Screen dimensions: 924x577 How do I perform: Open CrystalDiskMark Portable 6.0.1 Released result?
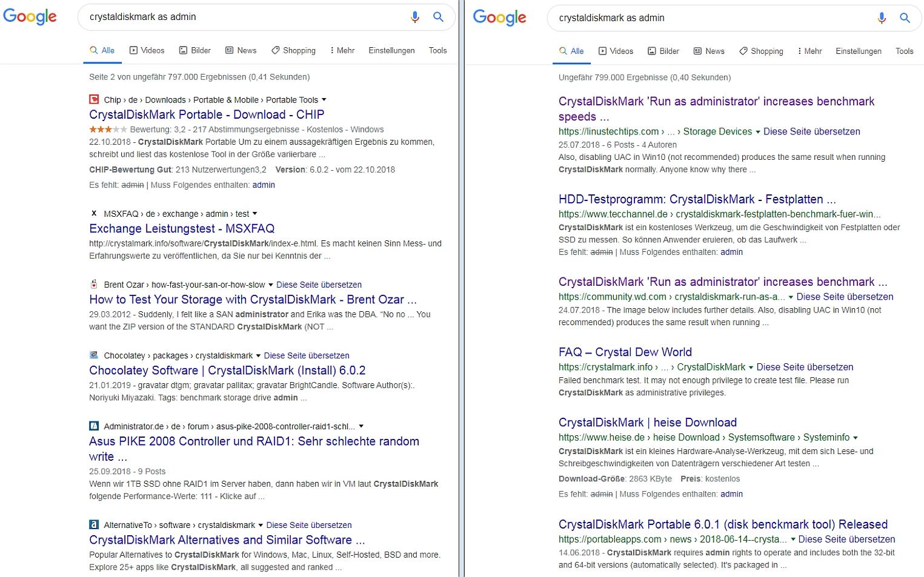(723, 524)
